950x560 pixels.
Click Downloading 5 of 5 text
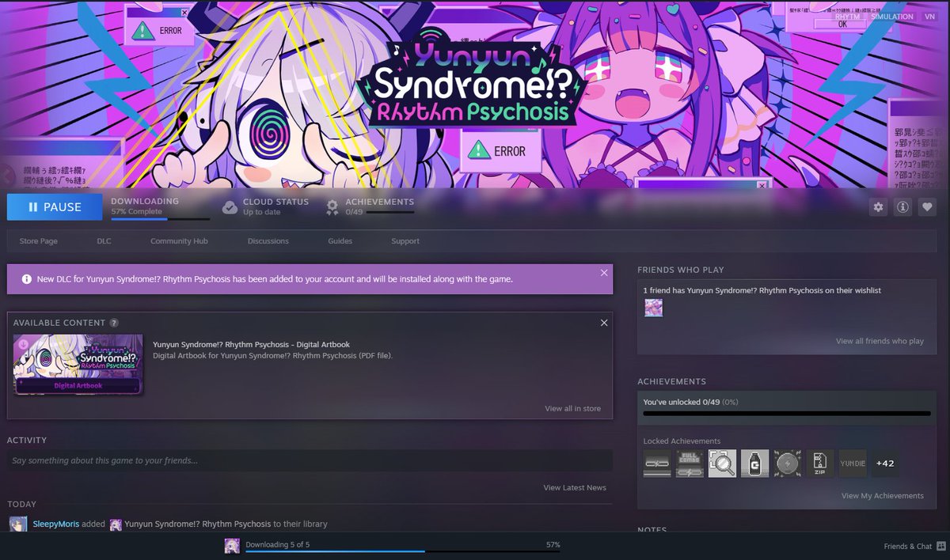pos(278,545)
